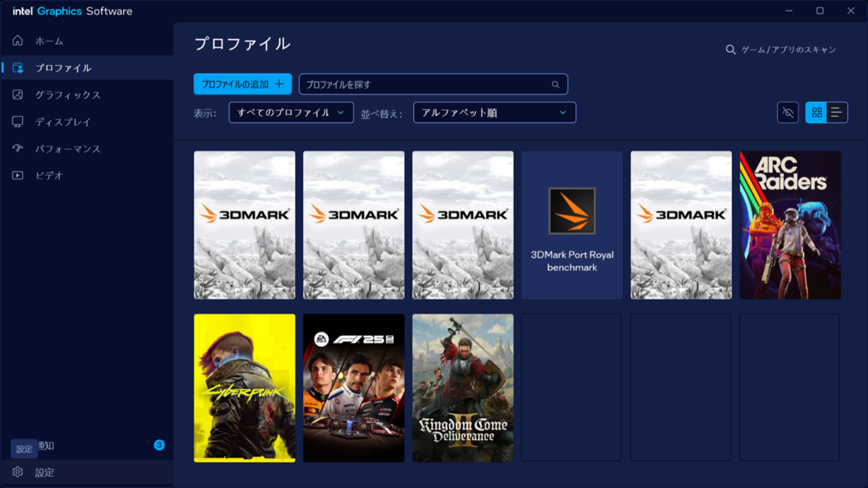Click the Intel Graphics Software title logo
Viewport: 868px width, 488px height.
(72, 12)
